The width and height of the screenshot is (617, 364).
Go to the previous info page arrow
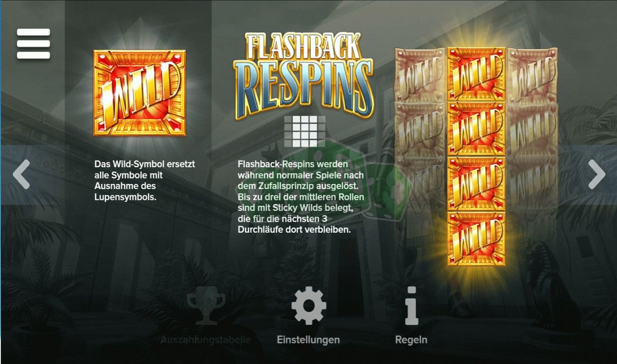click(21, 174)
